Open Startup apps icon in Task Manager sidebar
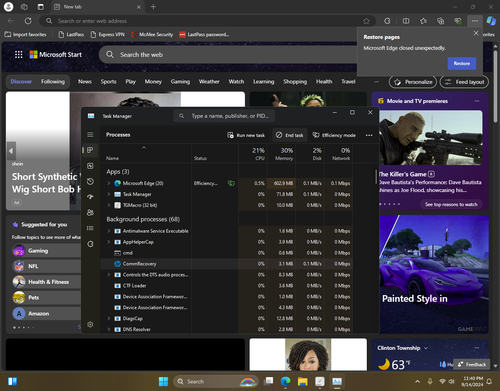This screenshot has height=391, width=500. point(90,197)
